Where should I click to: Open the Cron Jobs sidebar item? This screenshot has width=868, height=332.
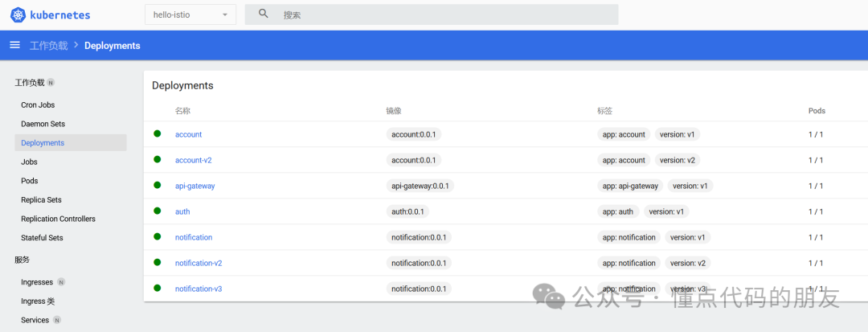pos(38,105)
